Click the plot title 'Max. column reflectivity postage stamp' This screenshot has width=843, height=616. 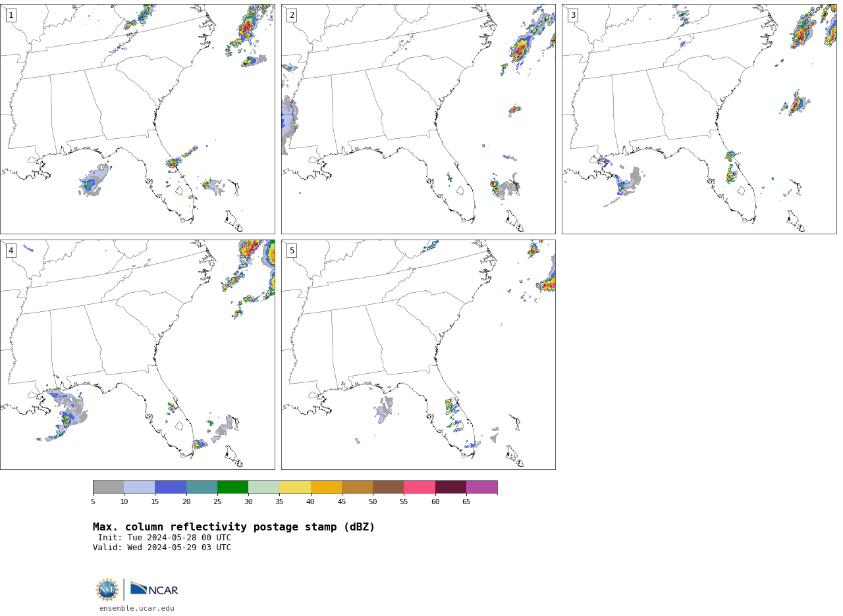234,527
